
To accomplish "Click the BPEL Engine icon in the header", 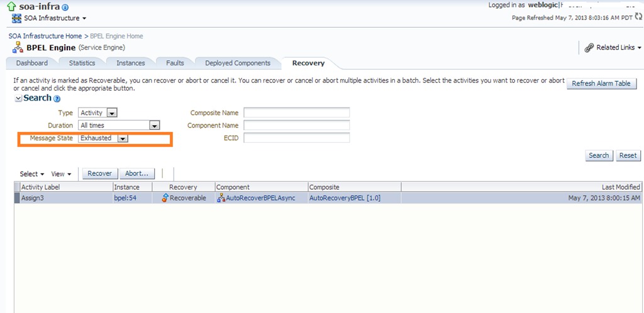I will click(18, 48).
